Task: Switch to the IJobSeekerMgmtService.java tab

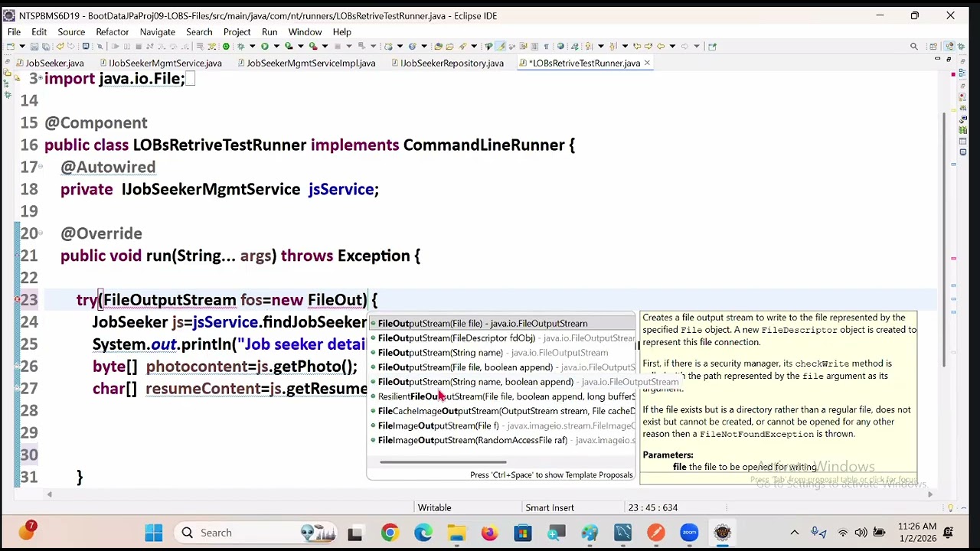Action: tap(160, 63)
